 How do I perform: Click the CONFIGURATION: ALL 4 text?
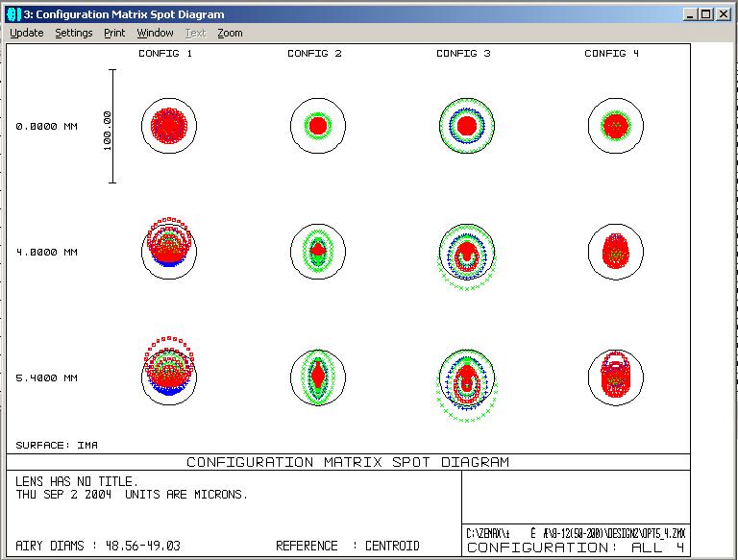(576, 548)
